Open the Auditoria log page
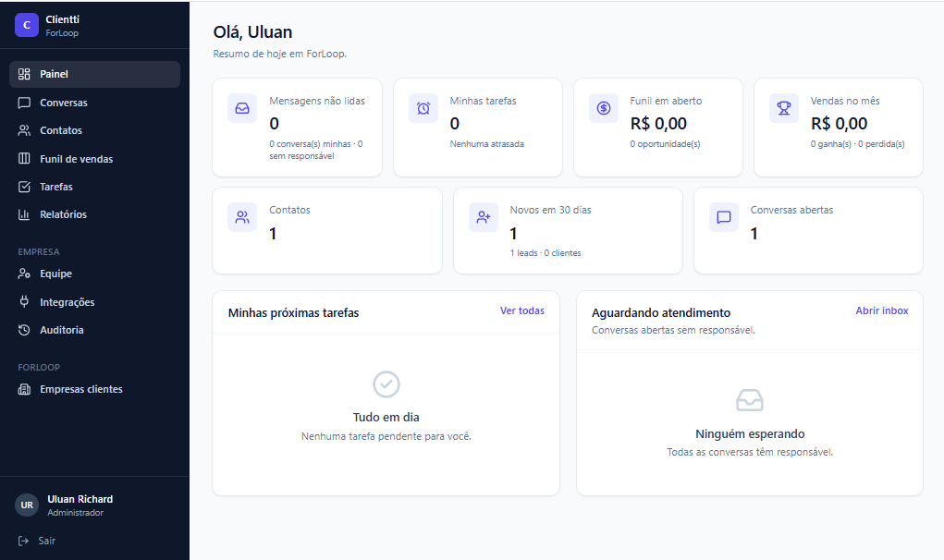The width and height of the screenshot is (944, 560). (x=94, y=330)
